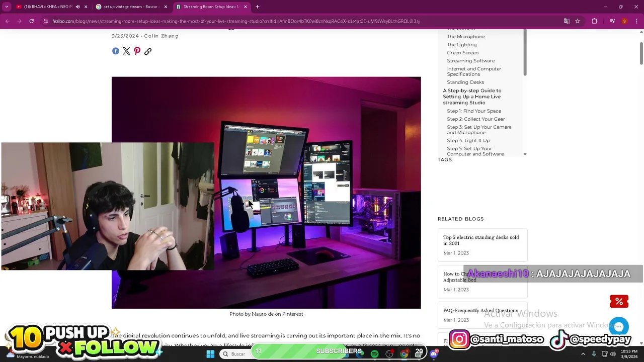The width and height of the screenshot is (644, 362).
Task: Close the YouTube BHAVI tab
Action: pyautogui.click(x=86, y=7)
